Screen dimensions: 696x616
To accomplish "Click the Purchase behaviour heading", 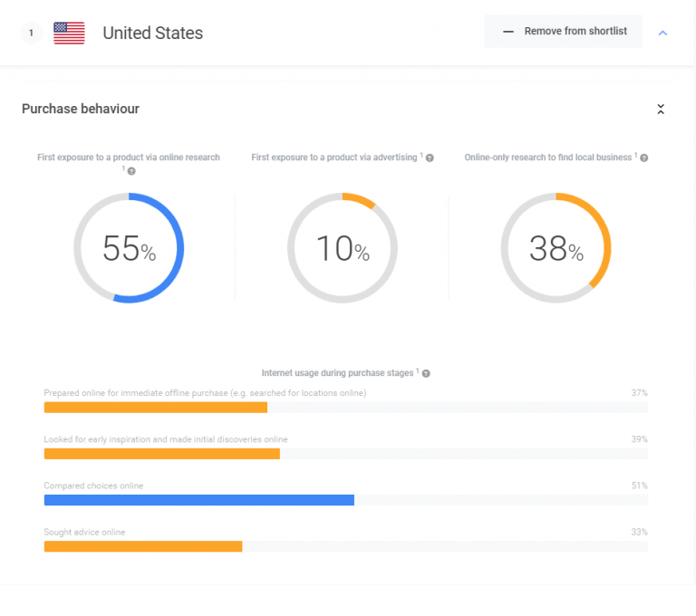I will pos(81,109).
